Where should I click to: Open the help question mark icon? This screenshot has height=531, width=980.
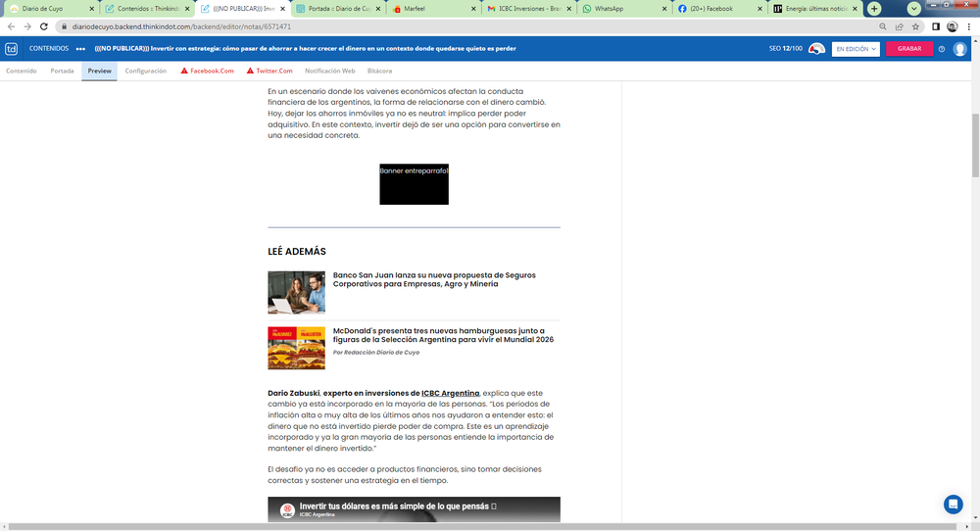pos(942,49)
